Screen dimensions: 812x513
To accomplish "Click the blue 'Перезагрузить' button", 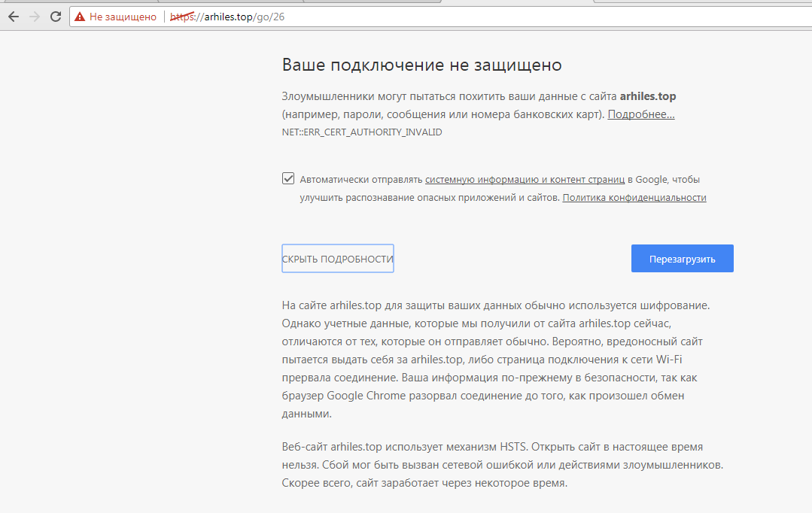I will pyautogui.click(x=682, y=259).
